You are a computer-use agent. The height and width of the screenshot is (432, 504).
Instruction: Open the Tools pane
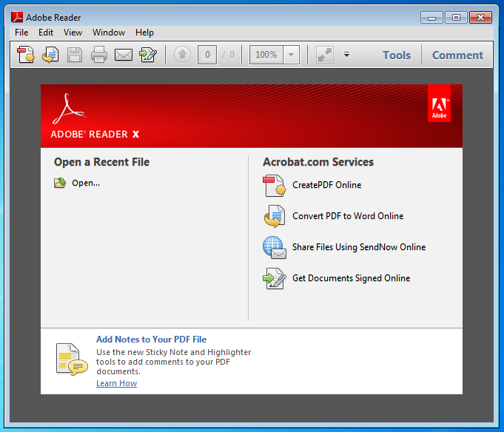[x=397, y=55]
